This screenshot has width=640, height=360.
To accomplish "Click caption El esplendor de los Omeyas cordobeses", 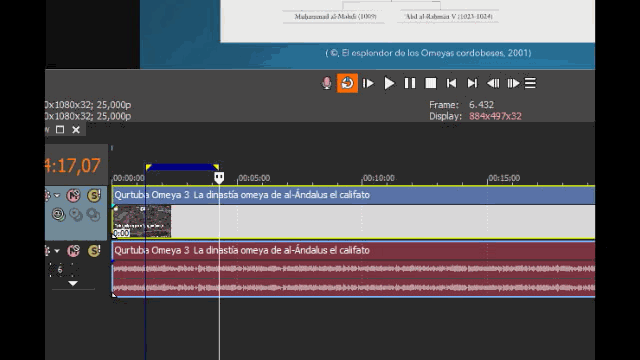I will 428,53.
